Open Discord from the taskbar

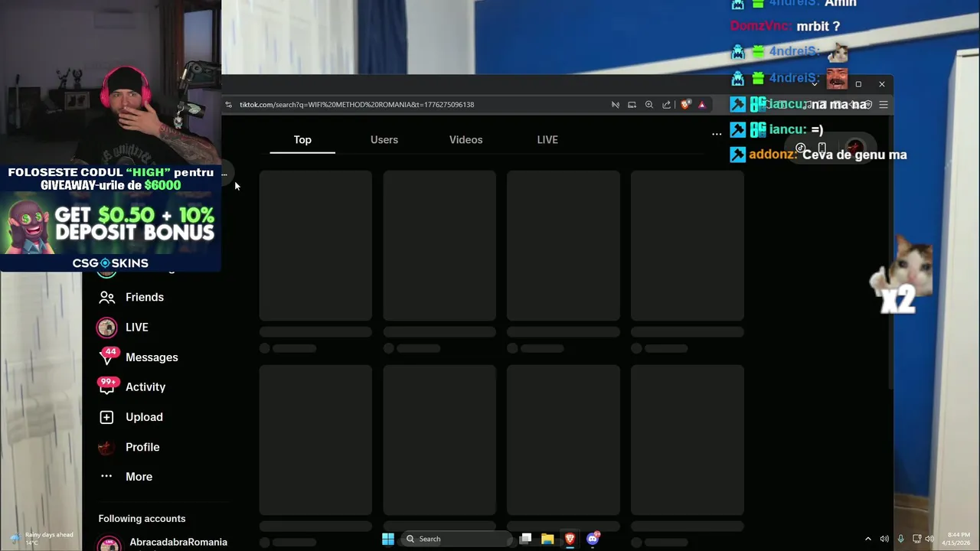tap(593, 539)
